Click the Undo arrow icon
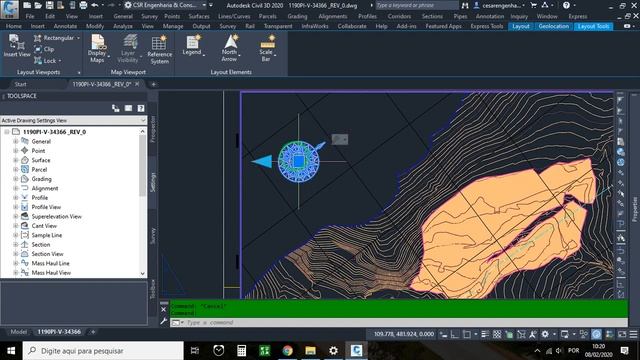The image size is (640, 360). point(95,5)
